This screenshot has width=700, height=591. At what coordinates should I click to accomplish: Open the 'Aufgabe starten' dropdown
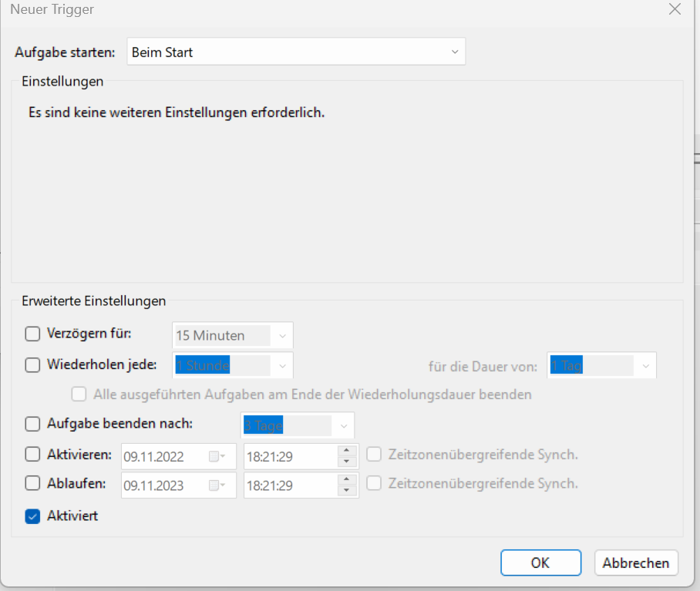pyautogui.click(x=296, y=52)
